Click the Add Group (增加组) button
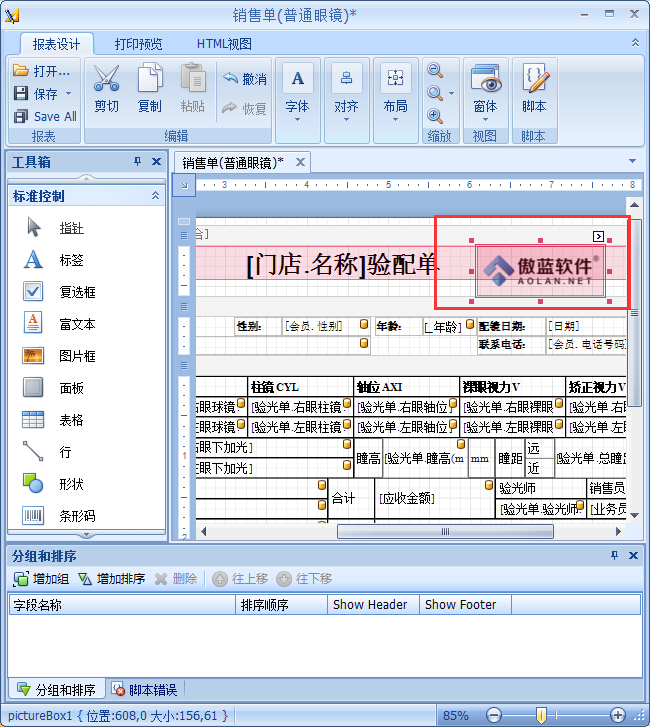This screenshot has width=650, height=727. 41,579
